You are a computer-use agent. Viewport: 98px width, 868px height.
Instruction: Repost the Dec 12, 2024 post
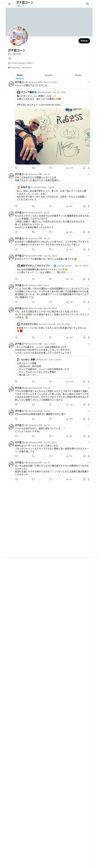coord(33,168)
